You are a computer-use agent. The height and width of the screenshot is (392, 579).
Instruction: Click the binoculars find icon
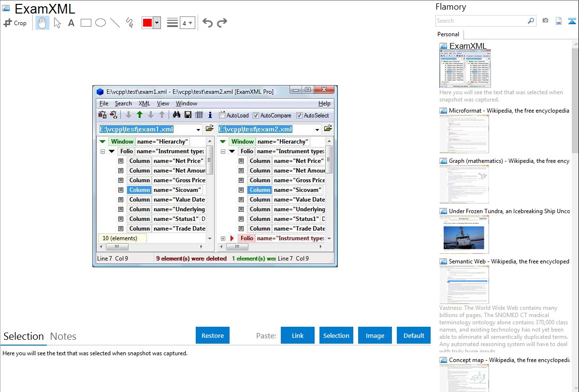[176, 115]
